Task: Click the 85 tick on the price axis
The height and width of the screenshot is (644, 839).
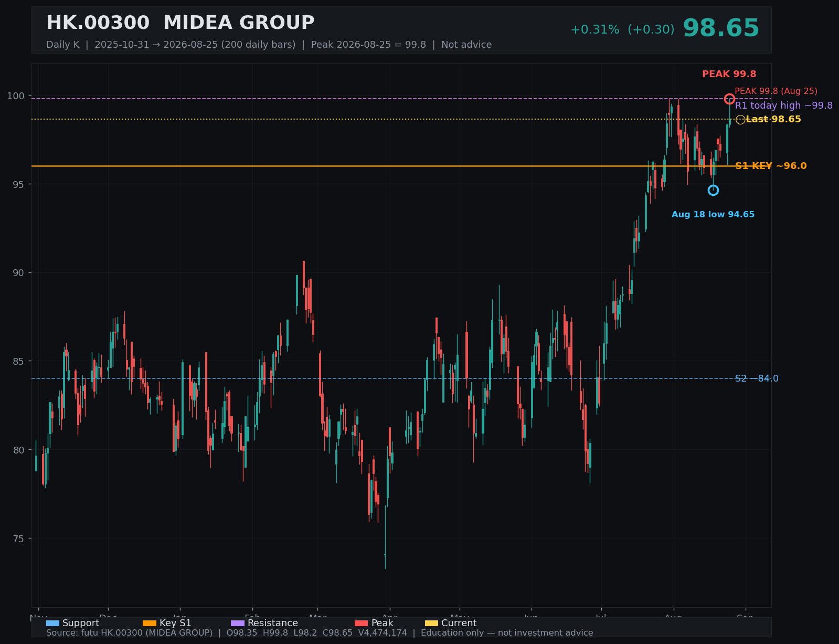Action: (19, 361)
